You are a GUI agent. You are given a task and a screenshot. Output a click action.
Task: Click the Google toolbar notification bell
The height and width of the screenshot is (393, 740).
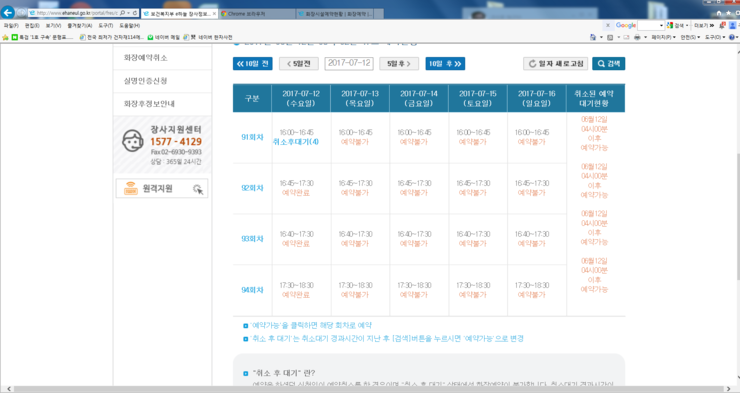[x=722, y=25]
